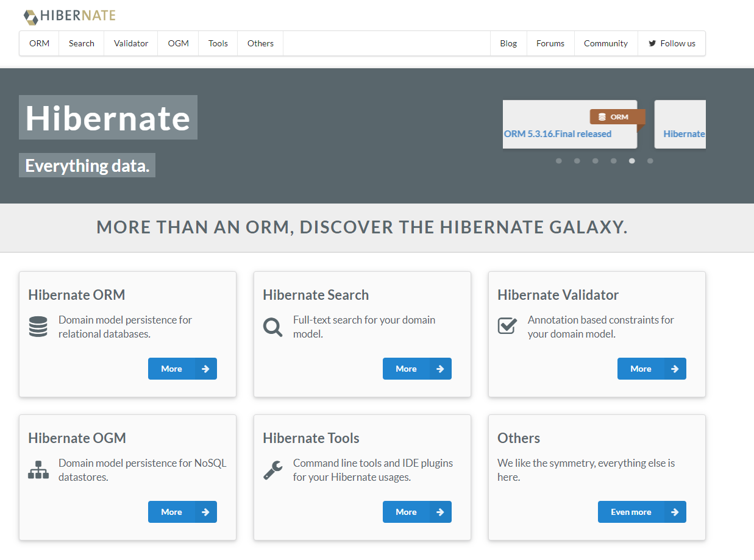Click arrow on Hibernate ORM More button
This screenshot has height=560, width=754.
point(205,369)
